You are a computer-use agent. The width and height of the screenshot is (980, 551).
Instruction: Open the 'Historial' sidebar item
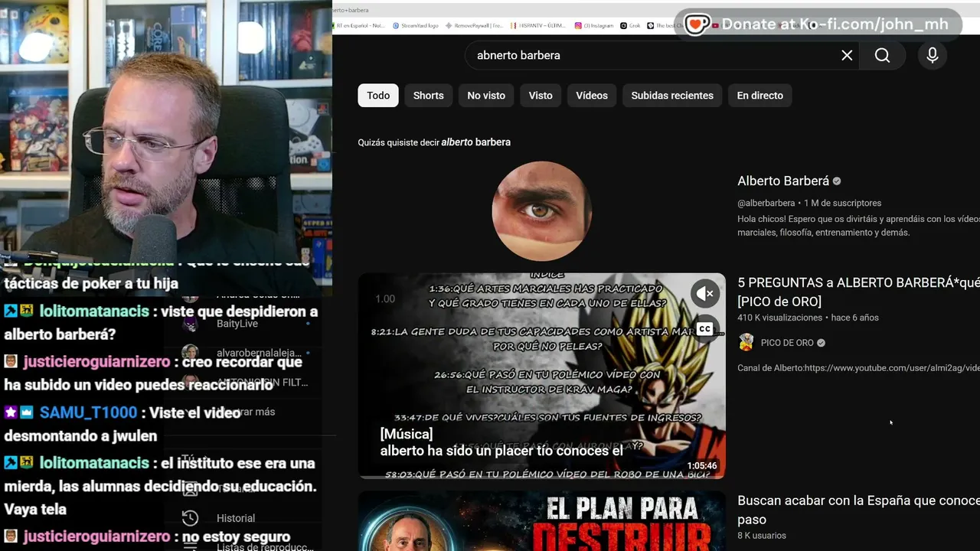236,518
